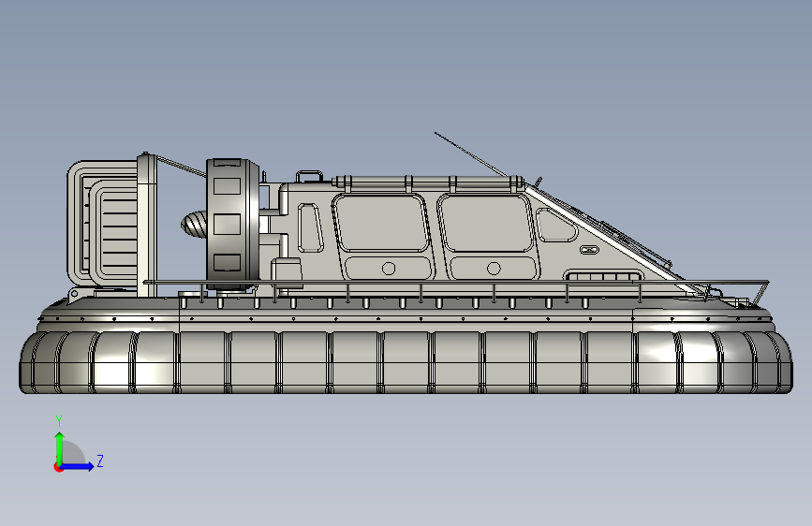Select the angled antenna above the cabin roof

coord(472,154)
